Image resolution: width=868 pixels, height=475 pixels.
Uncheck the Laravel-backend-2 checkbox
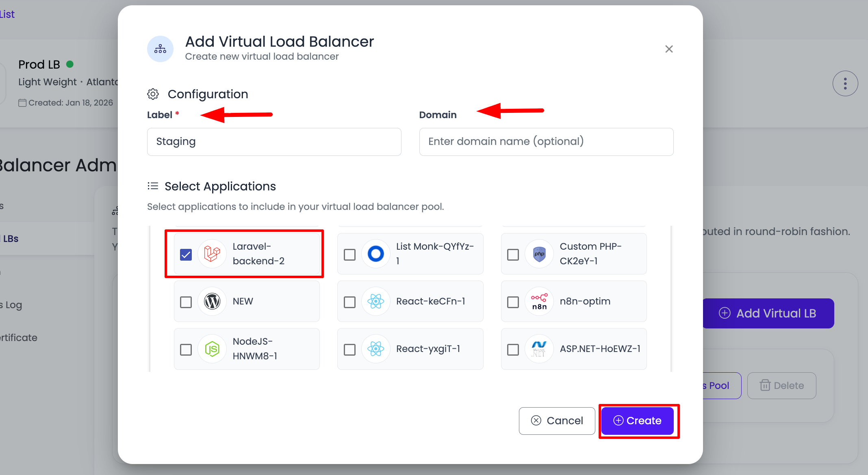[186, 255]
